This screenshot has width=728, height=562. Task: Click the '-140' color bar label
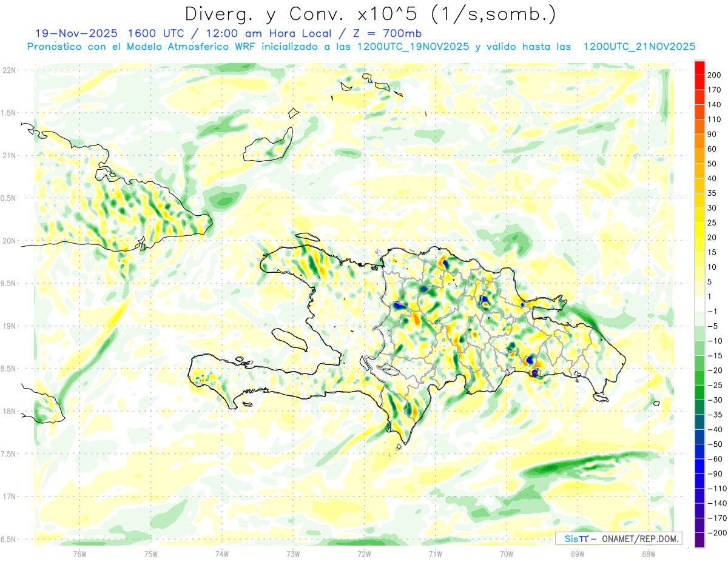click(x=716, y=503)
